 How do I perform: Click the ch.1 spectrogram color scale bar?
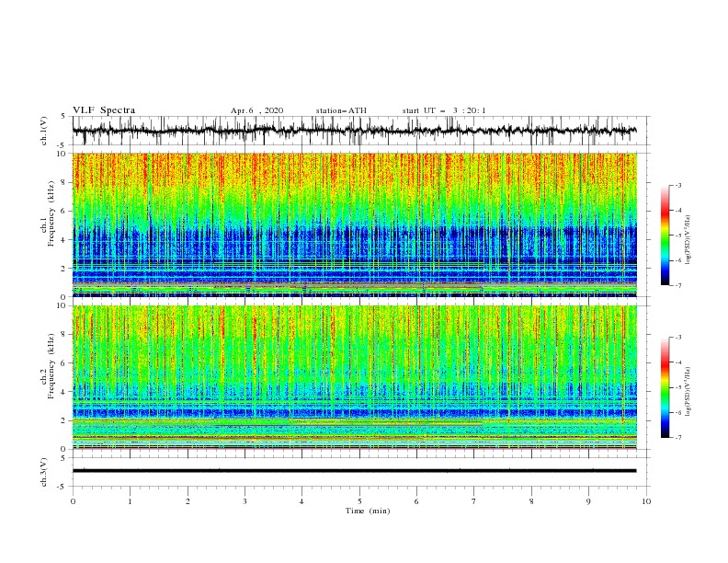point(665,236)
